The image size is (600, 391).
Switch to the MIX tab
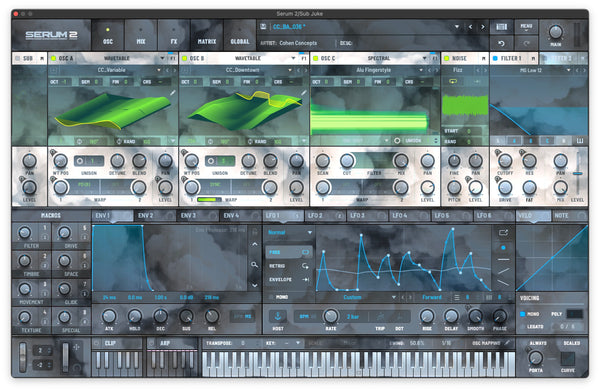tap(141, 35)
